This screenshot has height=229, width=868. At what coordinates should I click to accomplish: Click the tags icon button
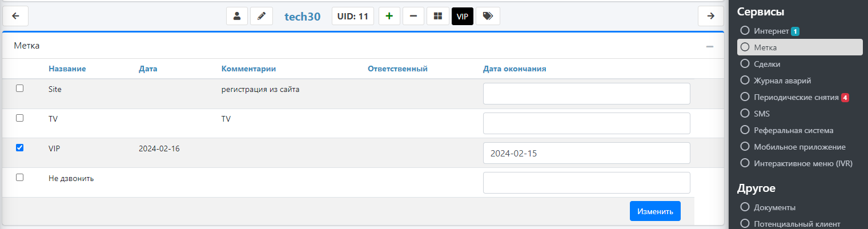[x=488, y=16]
